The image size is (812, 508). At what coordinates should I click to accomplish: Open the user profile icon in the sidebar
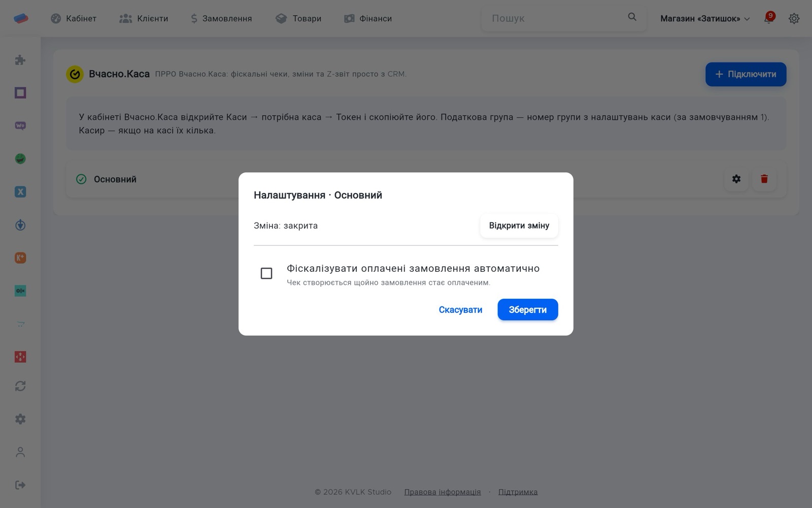pyautogui.click(x=20, y=452)
